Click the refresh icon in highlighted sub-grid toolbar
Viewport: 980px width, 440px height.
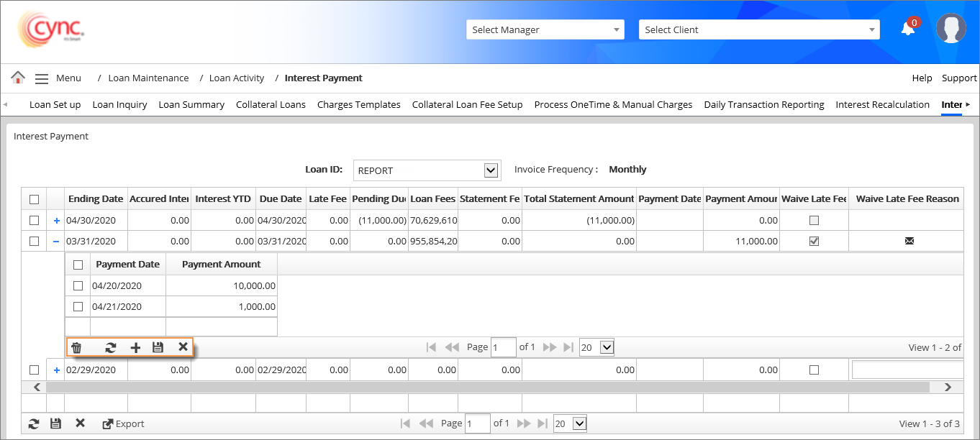coord(110,348)
